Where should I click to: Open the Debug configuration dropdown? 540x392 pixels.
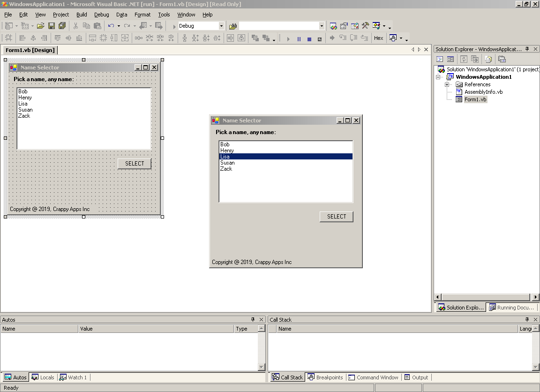(x=221, y=26)
